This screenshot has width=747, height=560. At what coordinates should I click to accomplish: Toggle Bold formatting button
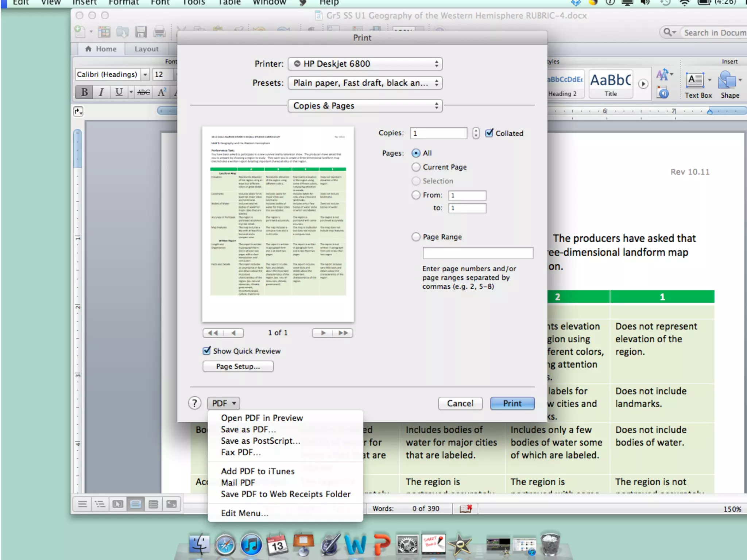pyautogui.click(x=84, y=92)
